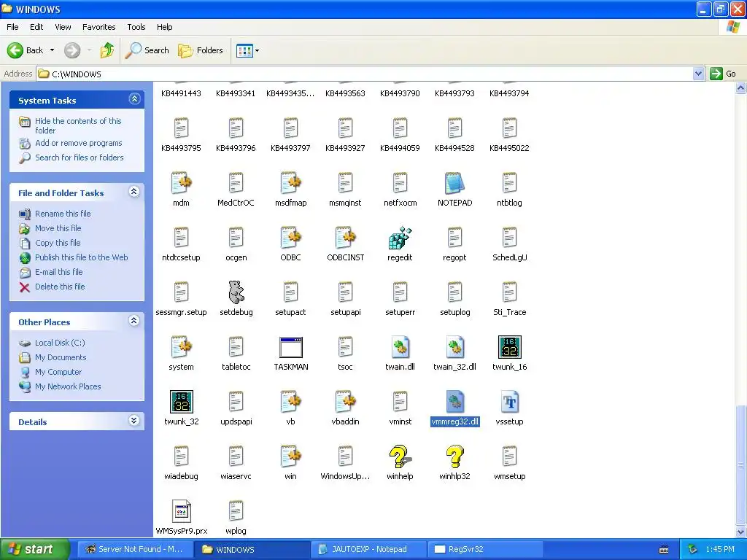The height and width of the screenshot is (560, 747).
Task: Click E-mail this file link
Action: tap(58, 272)
